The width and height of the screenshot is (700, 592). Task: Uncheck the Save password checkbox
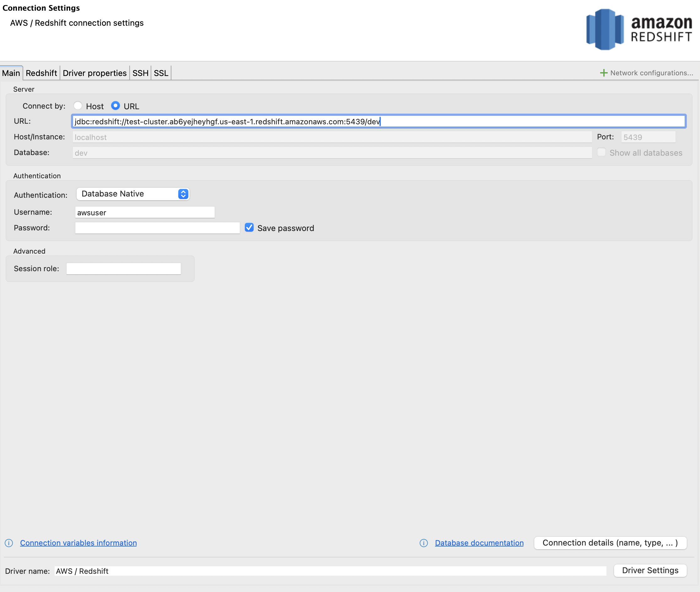[249, 228]
